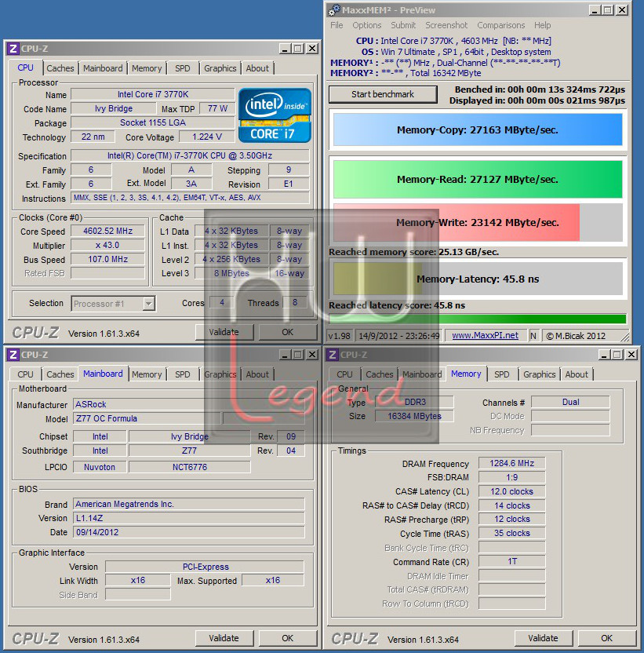Click the Start benchmark button
644x653 pixels.
coord(383,94)
